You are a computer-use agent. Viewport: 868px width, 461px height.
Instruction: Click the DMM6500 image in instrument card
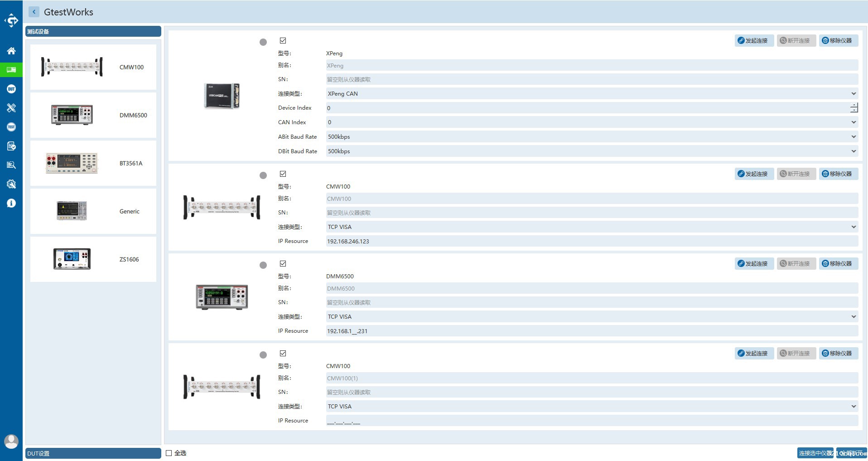pos(222,297)
